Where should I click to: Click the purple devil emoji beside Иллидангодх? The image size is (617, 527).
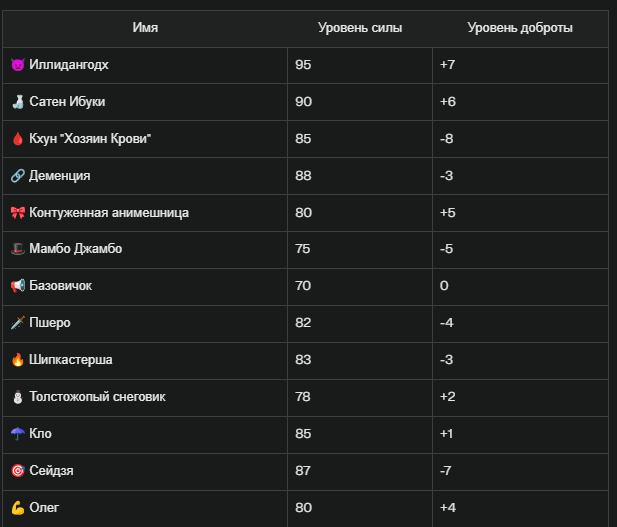pos(18,65)
